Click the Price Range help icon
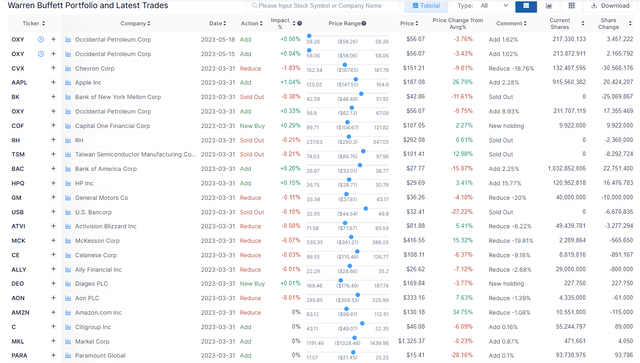This screenshot has height=363, width=640. click(x=364, y=24)
